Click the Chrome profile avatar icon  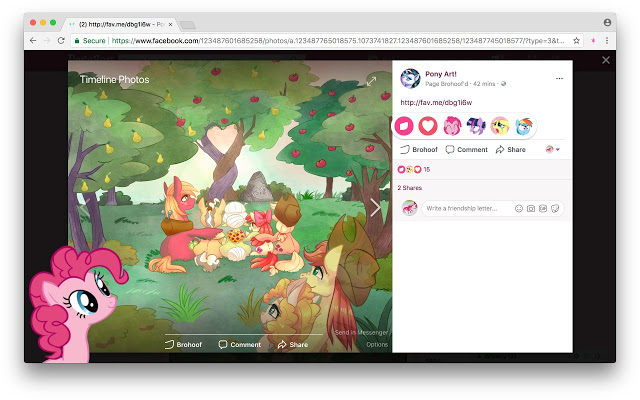[607, 22]
